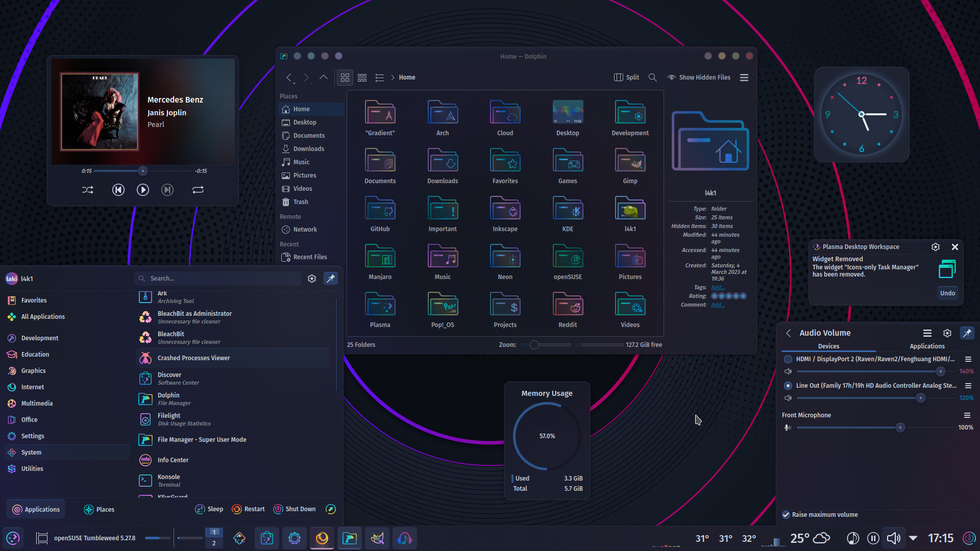Click Add link next to Tags
Screen dimensions: 980x551
pyautogui.click(x=718, y=287)
